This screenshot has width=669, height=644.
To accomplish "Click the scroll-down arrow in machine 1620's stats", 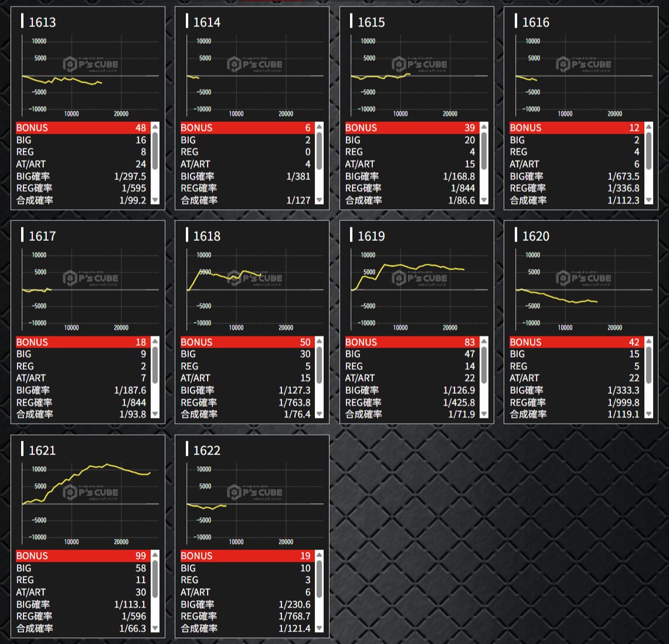I will 648,414.
